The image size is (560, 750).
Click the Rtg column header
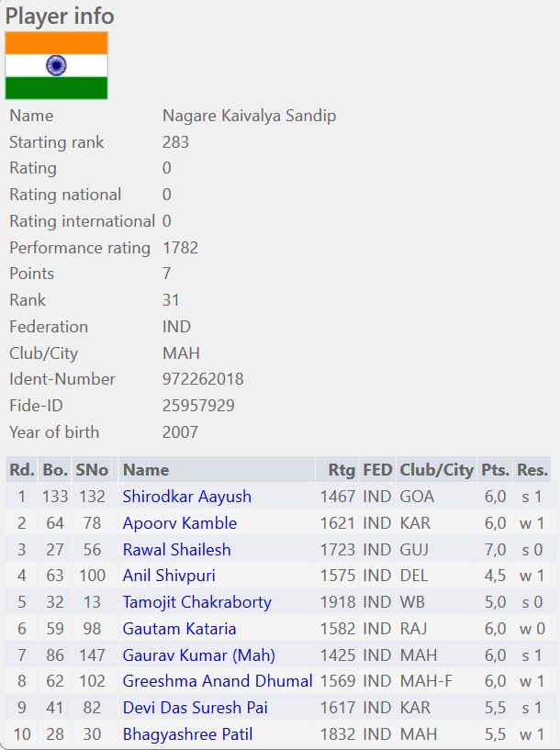(x=342, y=470)
